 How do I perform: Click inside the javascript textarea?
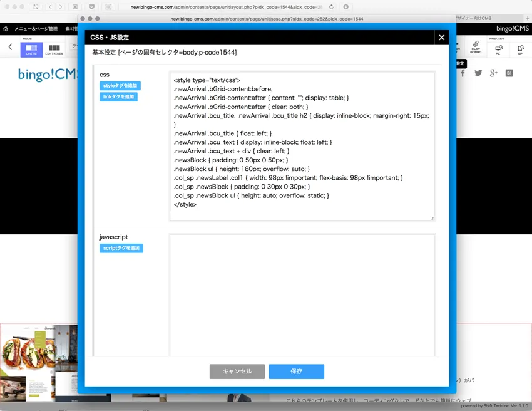pos(302,294)
